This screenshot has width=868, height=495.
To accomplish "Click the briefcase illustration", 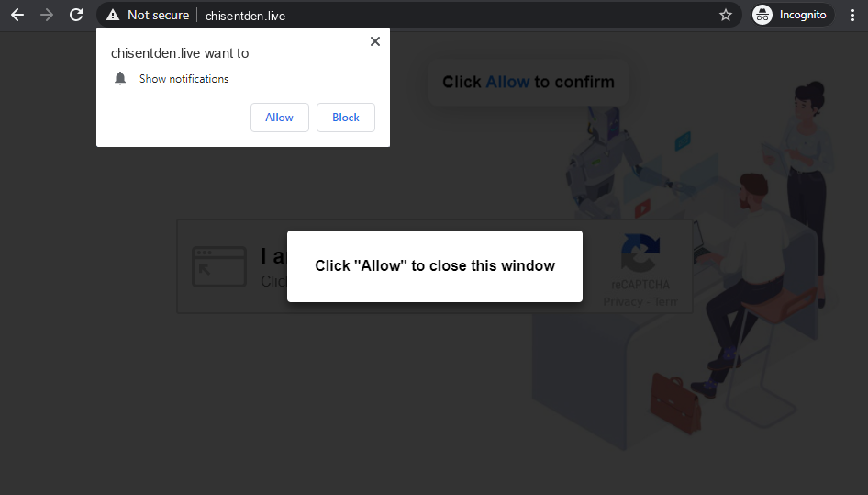I will pos(674,403).
